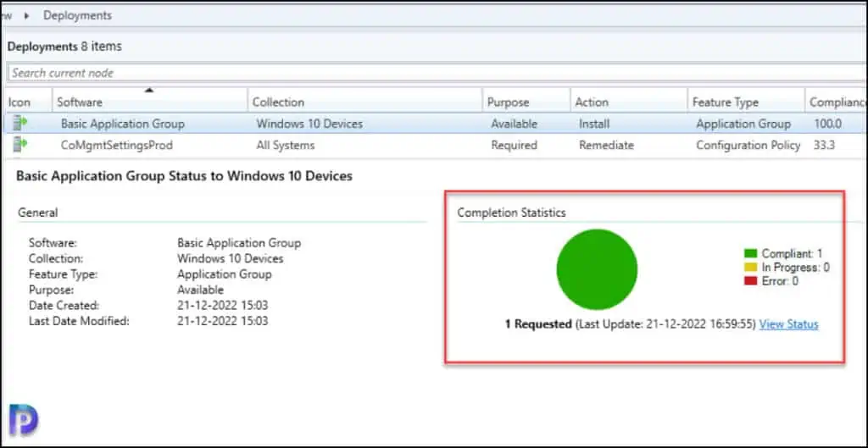This screenshot has width=868, height=448.
Task: Click the Date Created value 21-12-2022 15:03
Action: click(223, 306)
